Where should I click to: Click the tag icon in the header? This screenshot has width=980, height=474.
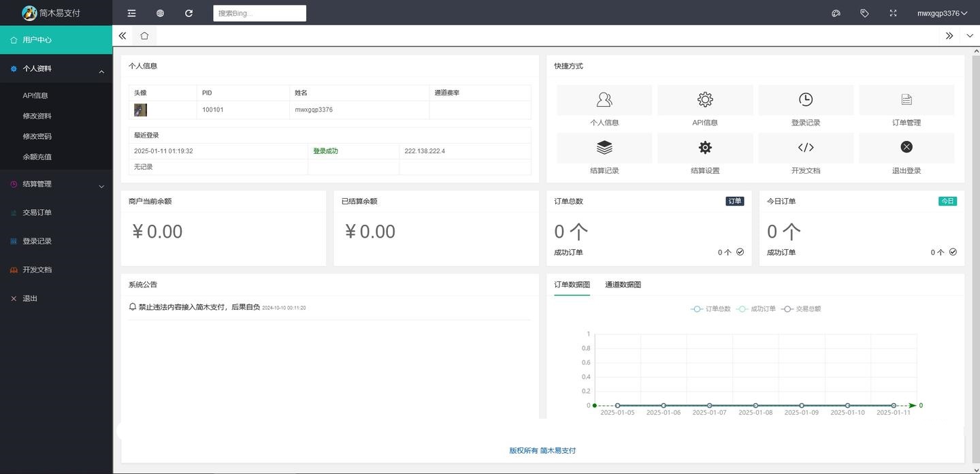(x=864, y=13)
